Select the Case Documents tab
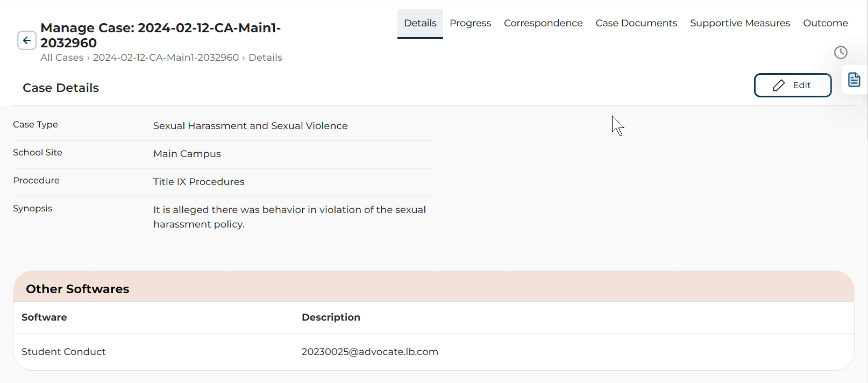 click(636, 23)
